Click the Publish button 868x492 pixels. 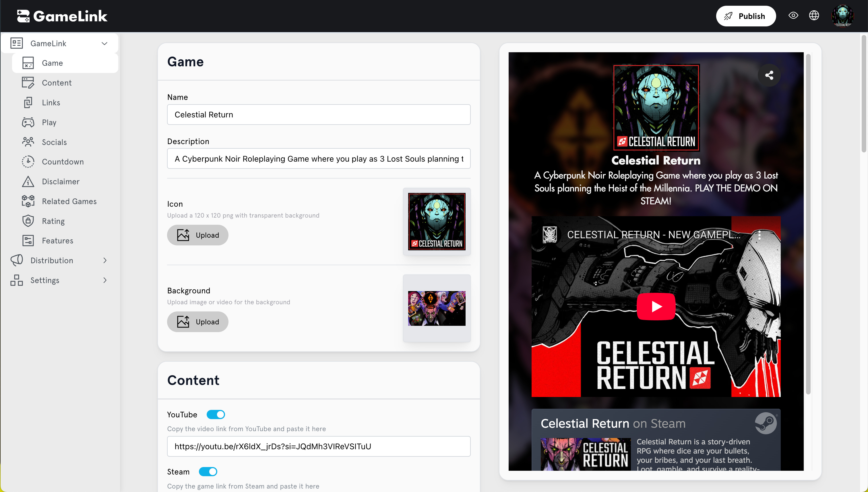[745, 16]
